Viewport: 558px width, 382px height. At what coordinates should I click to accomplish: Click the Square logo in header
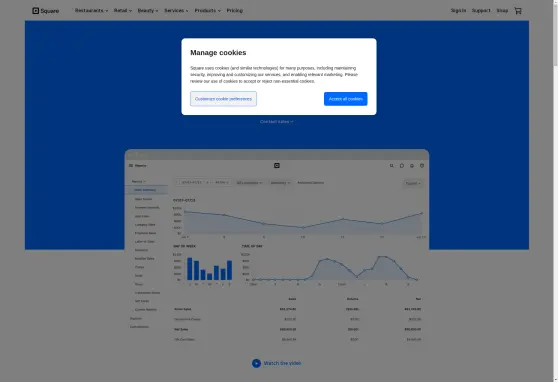[46, 11]
